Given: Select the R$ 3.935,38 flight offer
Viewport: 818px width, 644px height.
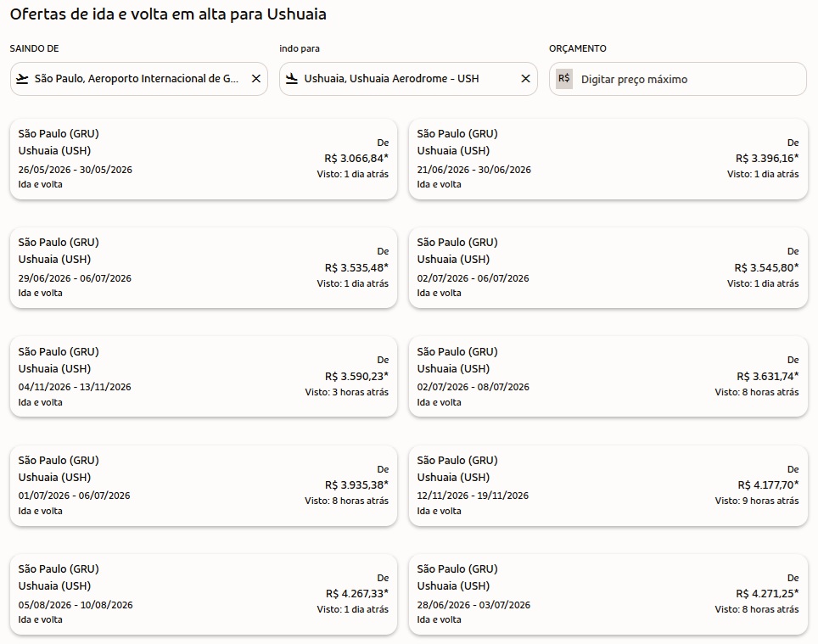Looking at the screenshot, I should click(203, 485).
